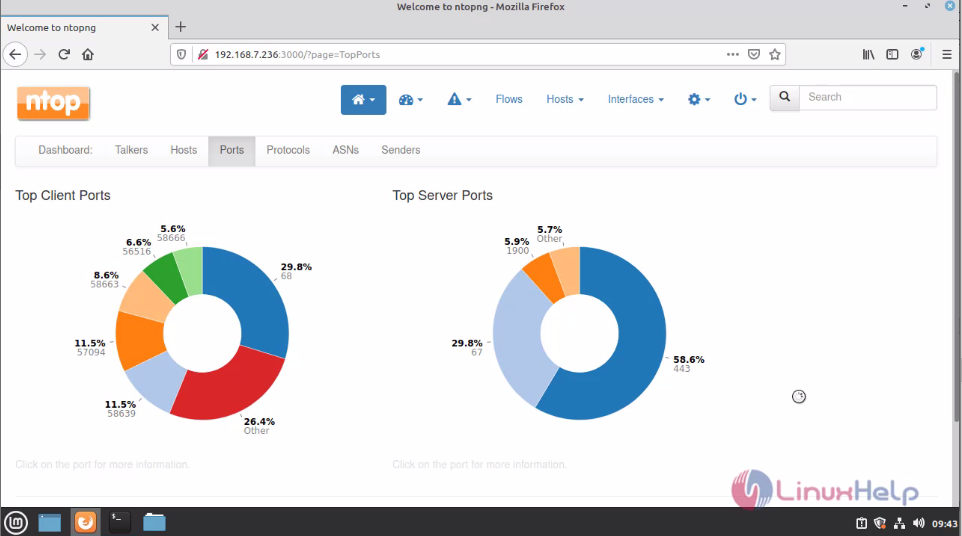The height and width of the screenshot is (536, 962).
Task: Close the Welcome to ntopng tab
Action: (x=155, y=28)
